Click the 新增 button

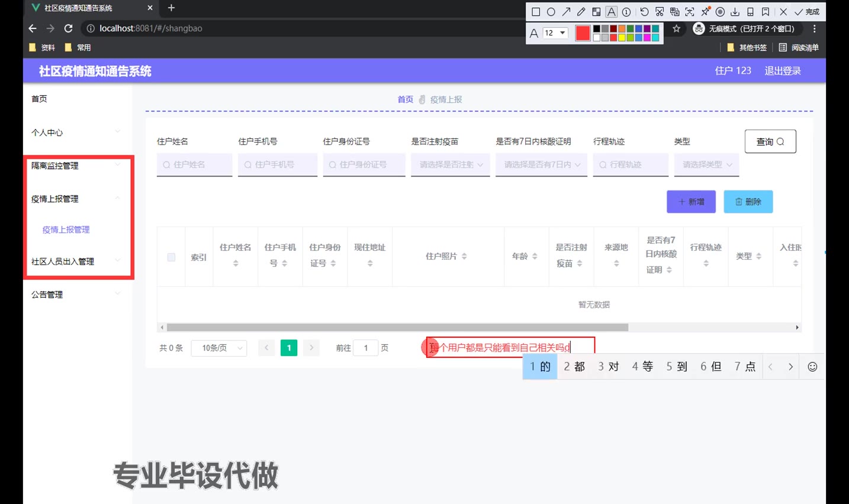691,202
